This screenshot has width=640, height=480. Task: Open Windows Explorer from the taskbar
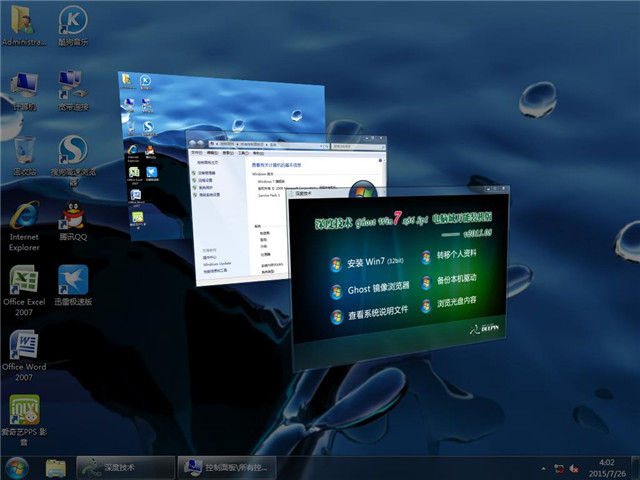[x=56, y=468]
